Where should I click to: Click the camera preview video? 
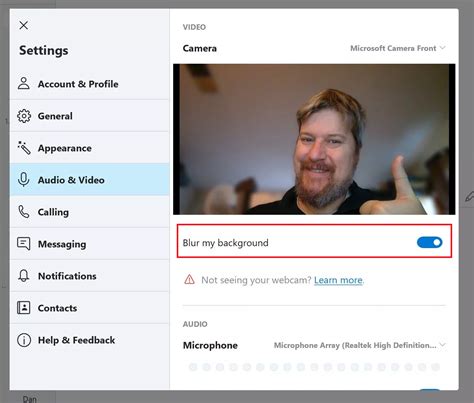pyautogui.click(x=314, y=139)
